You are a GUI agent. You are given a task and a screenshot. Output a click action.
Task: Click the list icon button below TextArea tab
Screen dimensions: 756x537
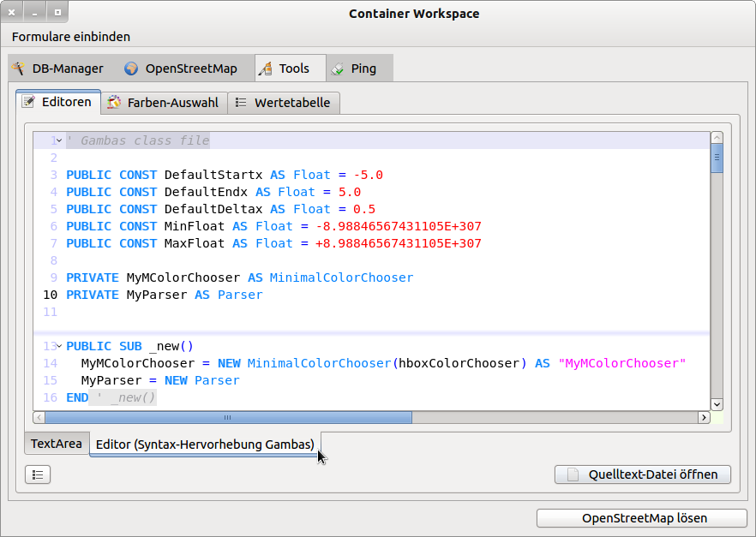(39, 474)
